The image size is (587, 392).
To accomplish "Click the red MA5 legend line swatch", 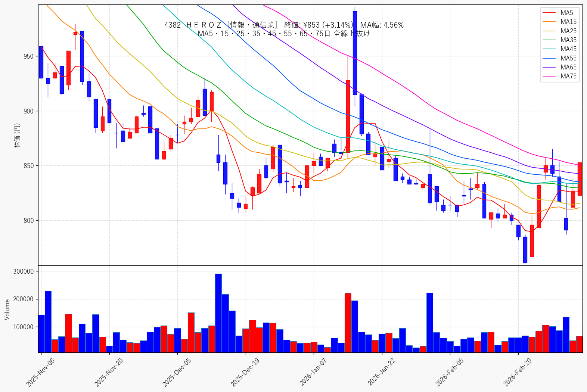I will [549, 13].
